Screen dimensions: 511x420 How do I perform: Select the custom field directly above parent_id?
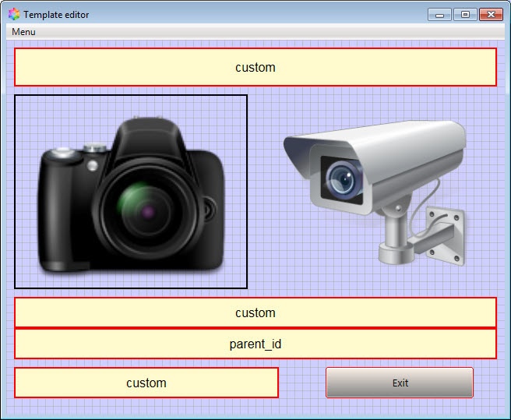pos(255,312)
